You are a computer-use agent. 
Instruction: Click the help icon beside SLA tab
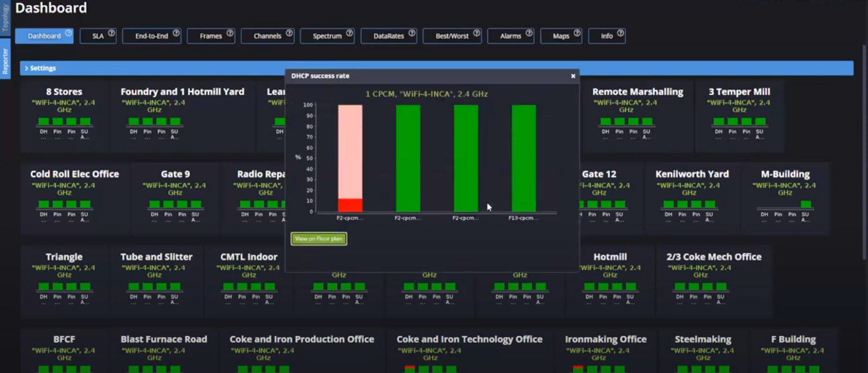[111, 33]
